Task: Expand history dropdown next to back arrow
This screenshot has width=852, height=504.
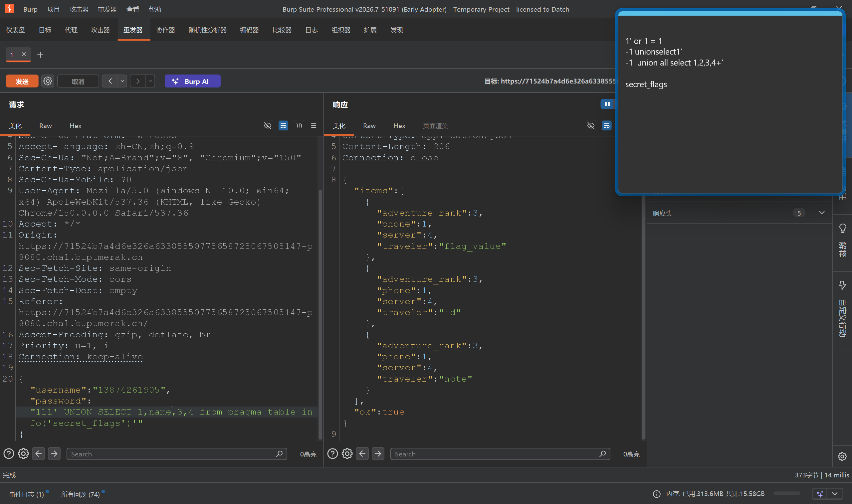Action: (122, 81)
